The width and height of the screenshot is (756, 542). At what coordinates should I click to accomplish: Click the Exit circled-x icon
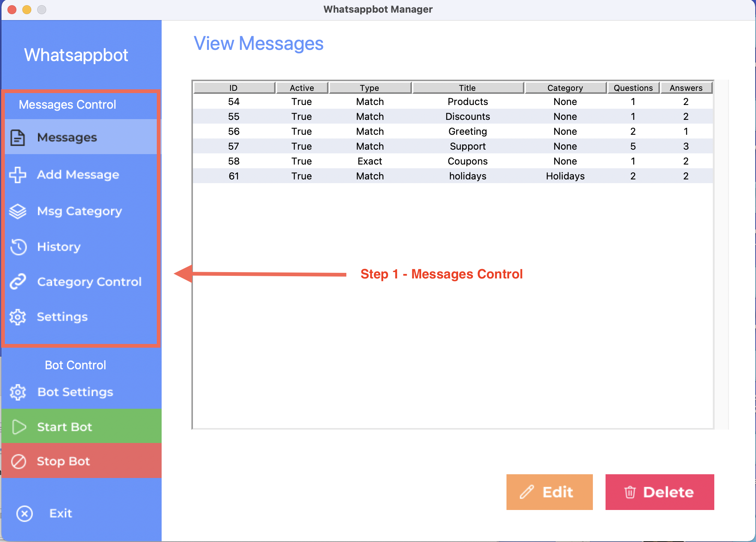(x=25, y=514)
